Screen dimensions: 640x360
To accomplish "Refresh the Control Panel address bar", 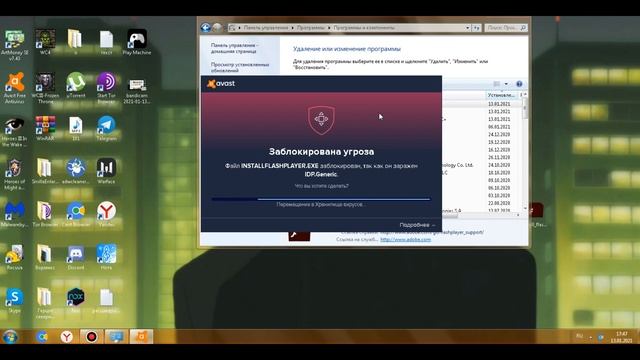I will tap(476, 28).
